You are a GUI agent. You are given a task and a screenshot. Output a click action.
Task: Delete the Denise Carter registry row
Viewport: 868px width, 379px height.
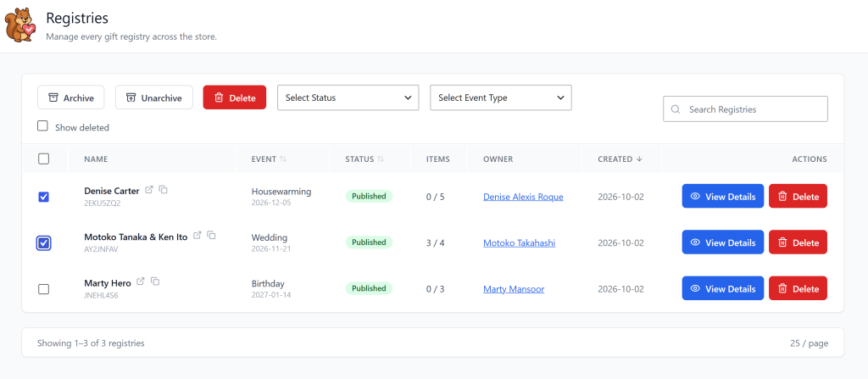tap(798, 196)
